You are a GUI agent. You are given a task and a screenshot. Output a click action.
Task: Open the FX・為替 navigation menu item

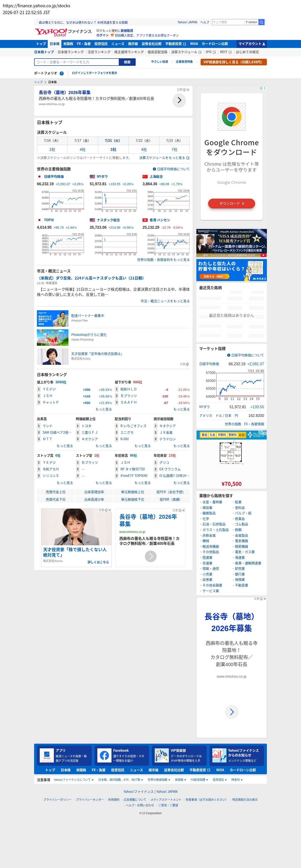point(83,44)
